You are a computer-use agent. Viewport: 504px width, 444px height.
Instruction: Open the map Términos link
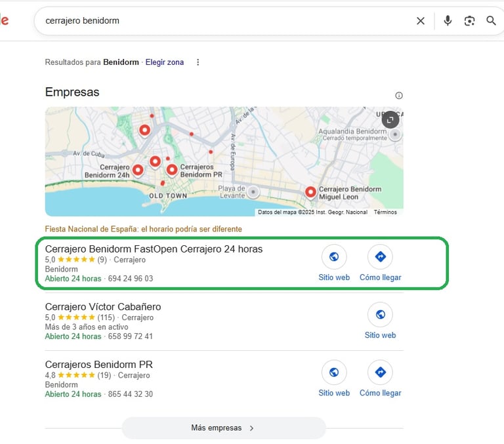coord(385,212)
